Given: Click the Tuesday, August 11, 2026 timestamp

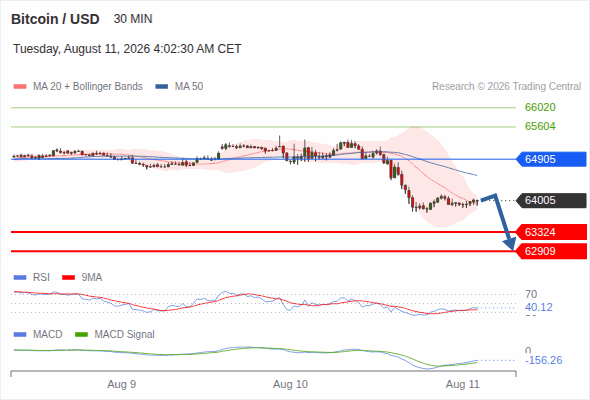Looking at the screenshot, I should click(x=127, y=49).
